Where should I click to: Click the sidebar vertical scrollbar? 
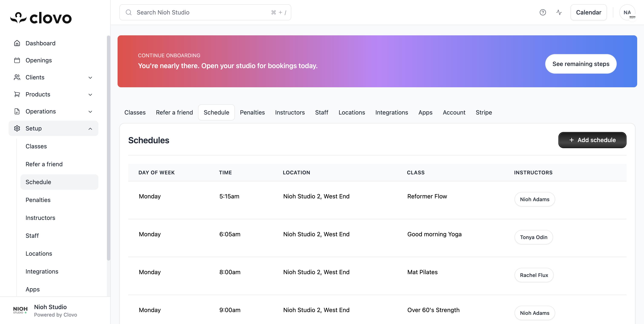pos(108,148)
